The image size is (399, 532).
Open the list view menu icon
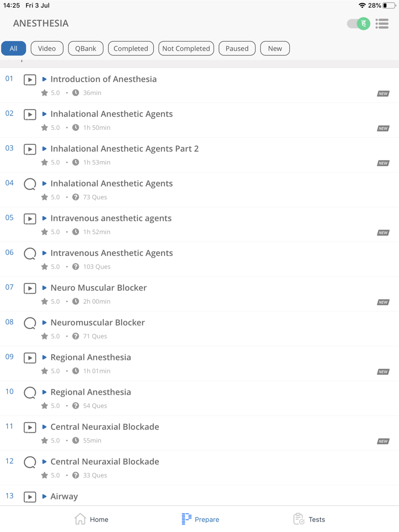pos(382,24)
